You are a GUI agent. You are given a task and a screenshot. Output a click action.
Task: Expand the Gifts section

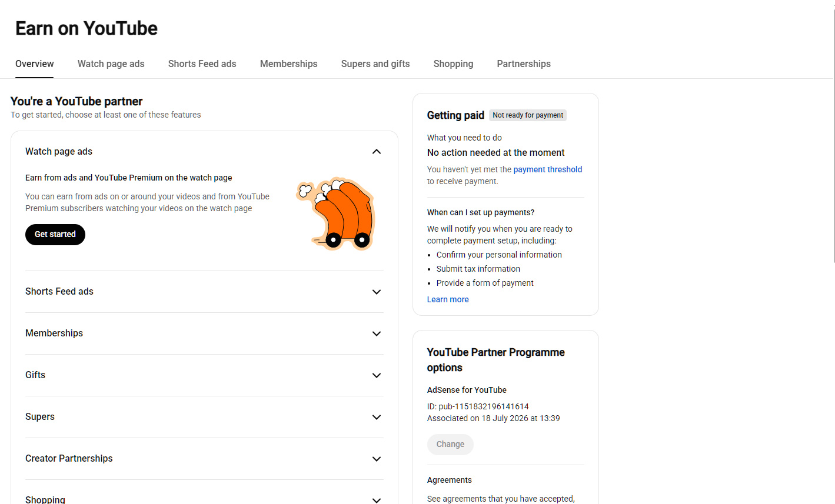coord(377,375)
